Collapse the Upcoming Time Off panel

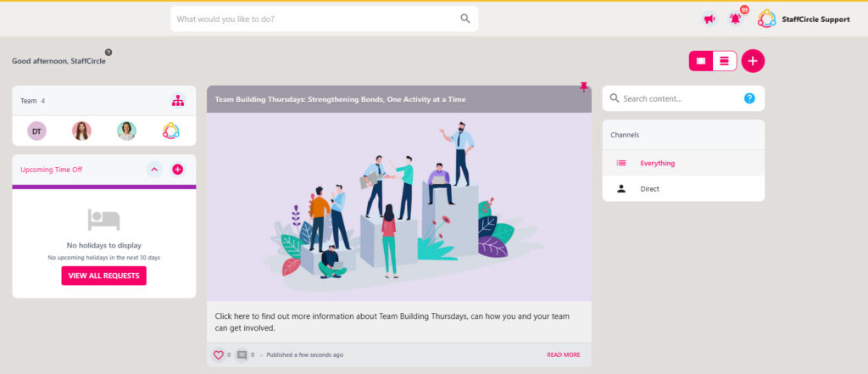pos(154,170)
